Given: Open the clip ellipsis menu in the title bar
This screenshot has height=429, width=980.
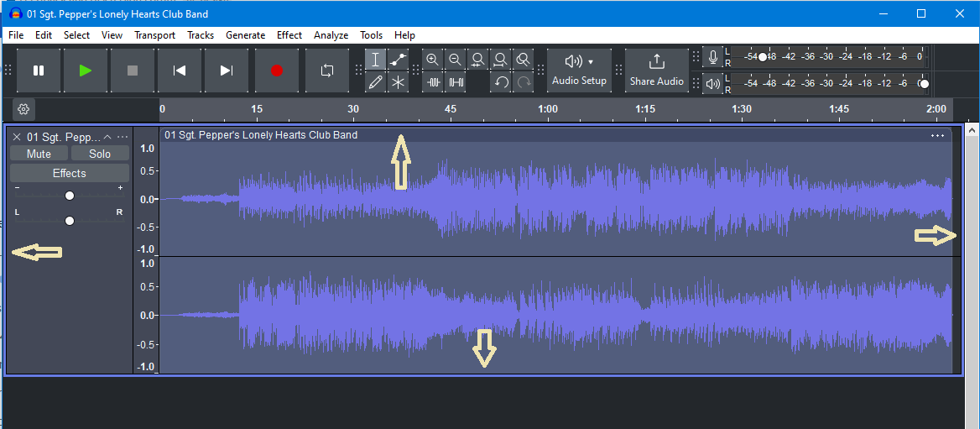Looking at the screenshot, I should tap(937, 135).
